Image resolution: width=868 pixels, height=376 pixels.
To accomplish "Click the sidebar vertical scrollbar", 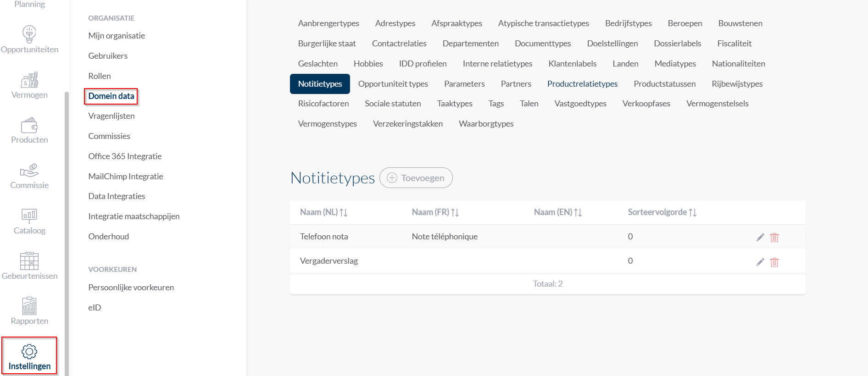I will (x=67, y=229).
